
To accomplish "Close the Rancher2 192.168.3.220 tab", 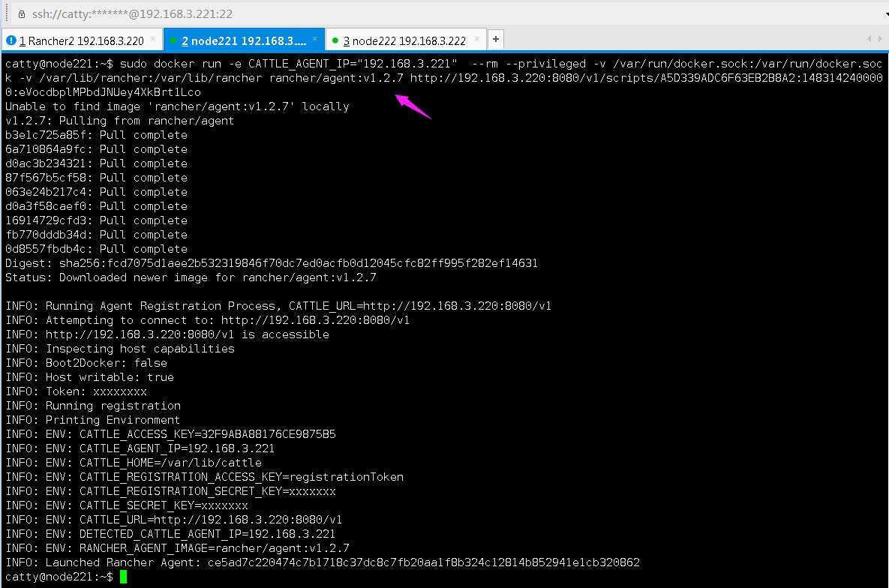I will pyautogui.click(x=152, y=40).
